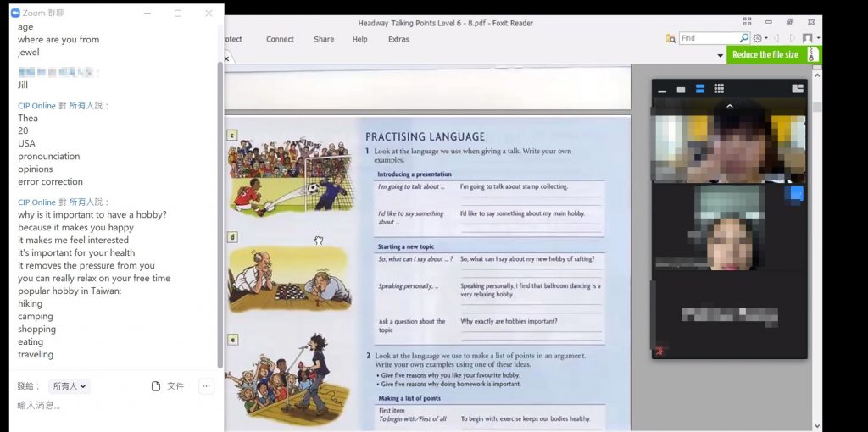Image resolution: width=868 pixels, height=432 pixels.
Task: Go to next search result arrow
Action: click(793, 38)
